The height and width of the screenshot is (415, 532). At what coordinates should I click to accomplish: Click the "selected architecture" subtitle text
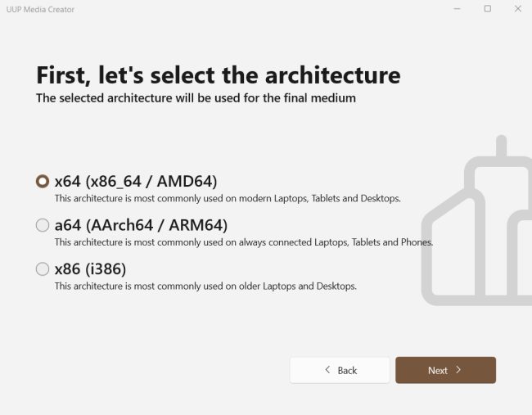(x=196, y=98)
